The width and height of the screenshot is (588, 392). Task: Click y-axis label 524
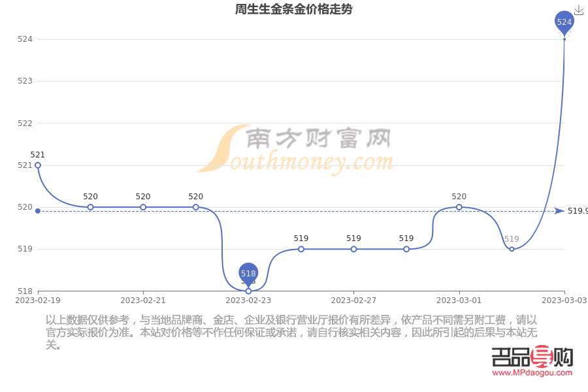25,39
